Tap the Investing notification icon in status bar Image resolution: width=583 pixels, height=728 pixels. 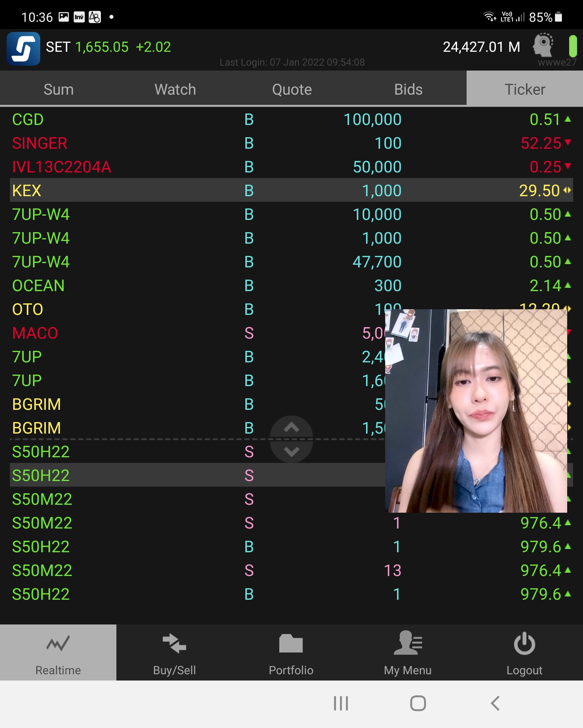click(79, 17)
